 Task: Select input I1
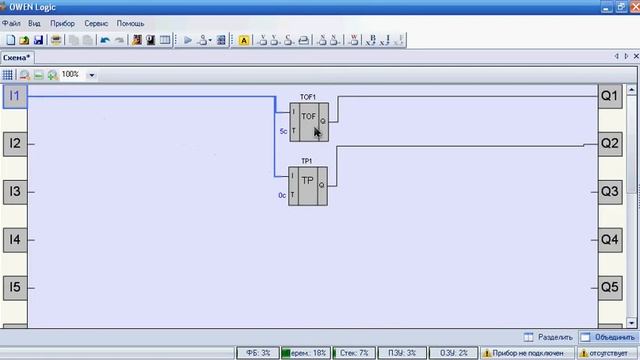pos(15,96)
